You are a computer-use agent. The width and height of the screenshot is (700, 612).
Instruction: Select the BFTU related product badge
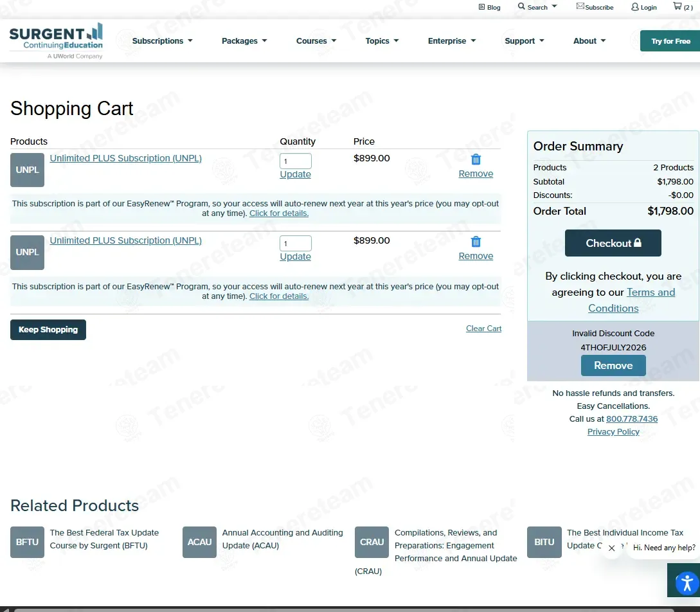[x=27, y=542]
